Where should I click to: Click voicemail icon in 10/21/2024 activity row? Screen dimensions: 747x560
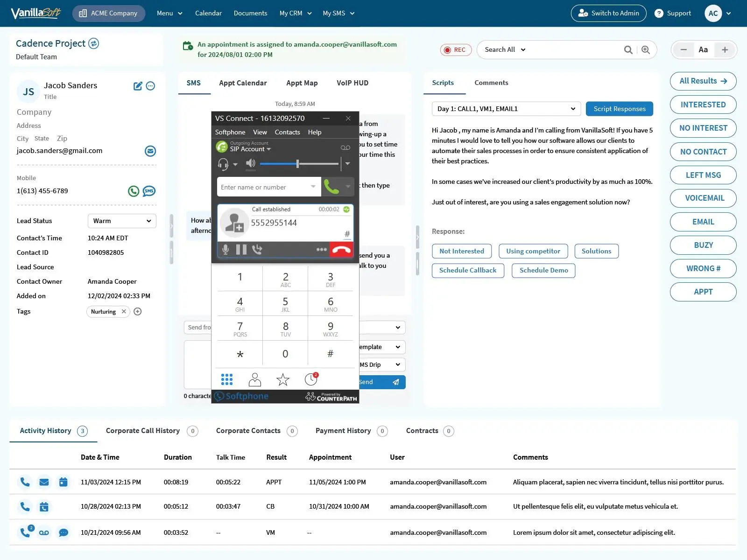(x=44, y=533)
